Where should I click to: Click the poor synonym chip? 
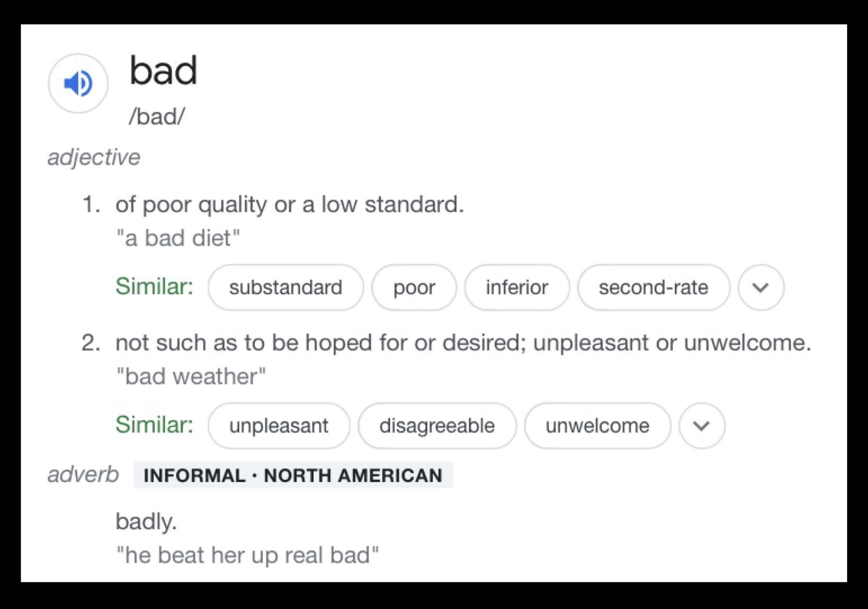pyautogui.click(x=414, y=287)
